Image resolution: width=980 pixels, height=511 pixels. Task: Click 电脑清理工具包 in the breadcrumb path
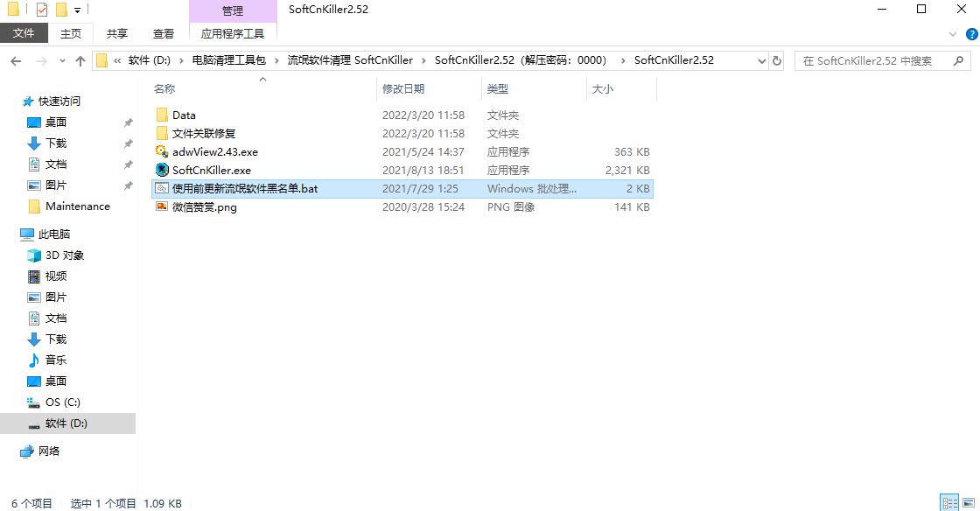tap(228, 61)
